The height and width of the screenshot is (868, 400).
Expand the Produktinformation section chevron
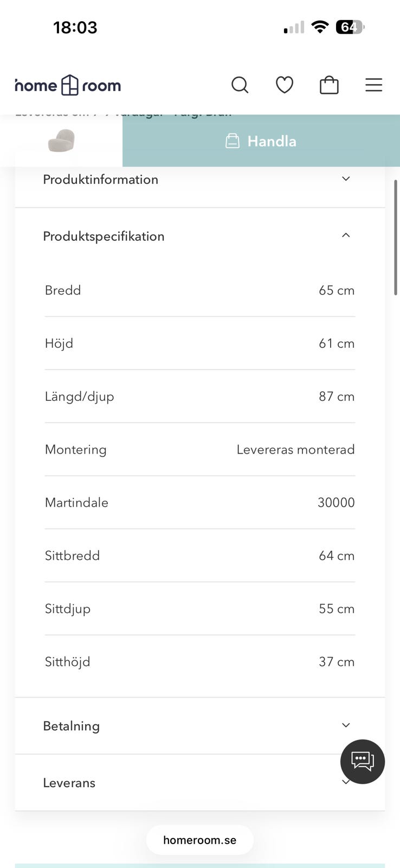(x=346, y=179)
